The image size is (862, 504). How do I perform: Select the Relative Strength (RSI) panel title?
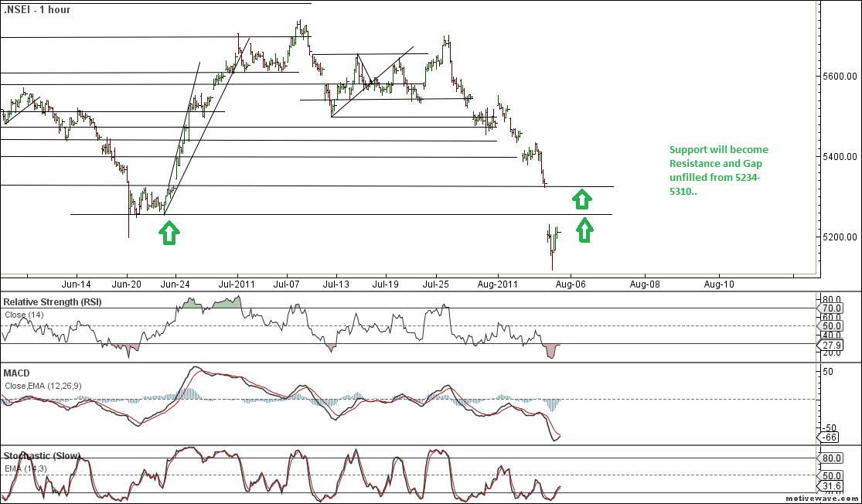pyautogui.click(x=53, y=301)
